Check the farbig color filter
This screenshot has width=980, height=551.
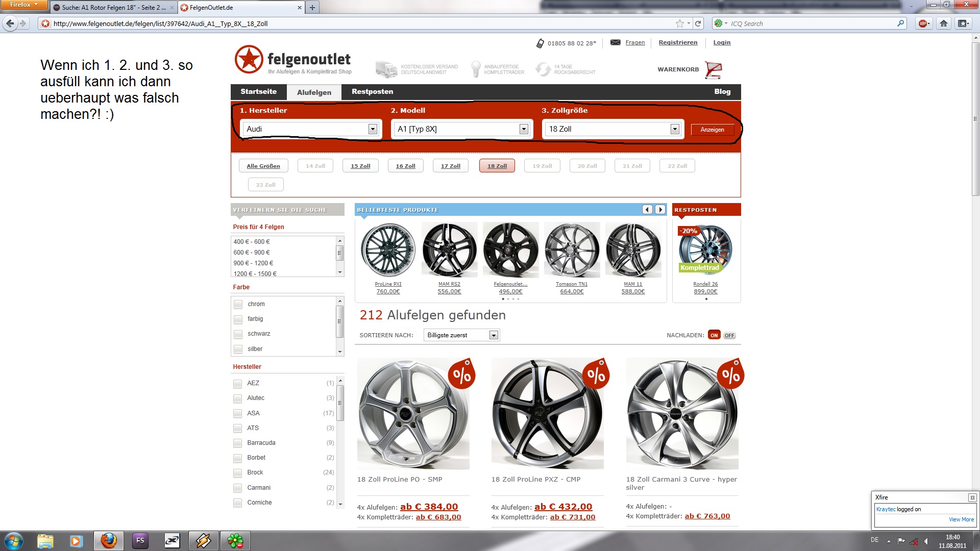point(238,319)
